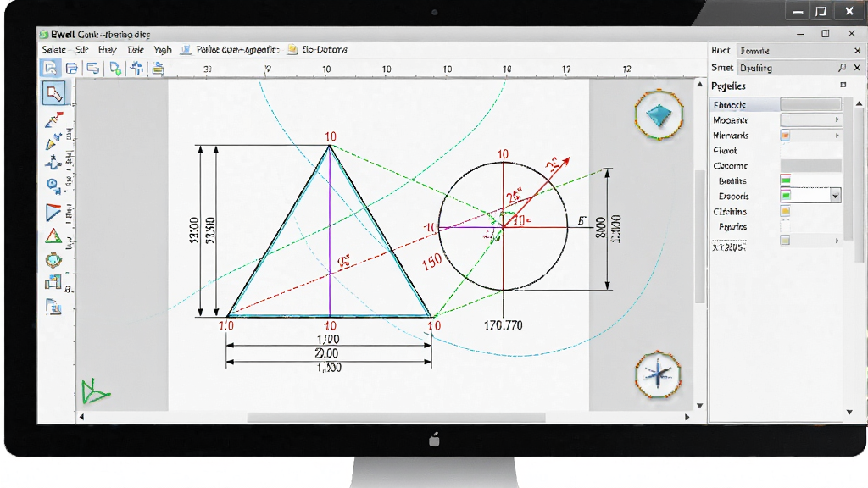Select the Ciaorne property row

[x=776, y=165]
